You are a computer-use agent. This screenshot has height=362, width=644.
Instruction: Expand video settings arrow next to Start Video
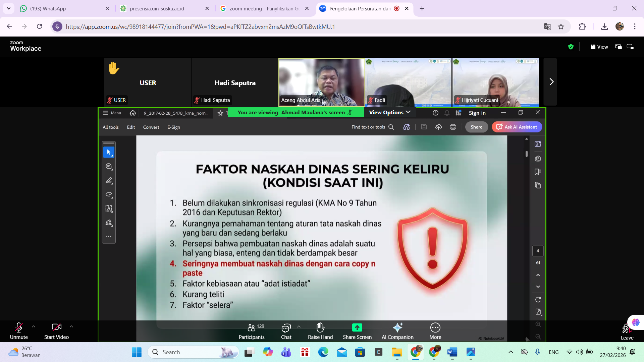click(71, 326)
